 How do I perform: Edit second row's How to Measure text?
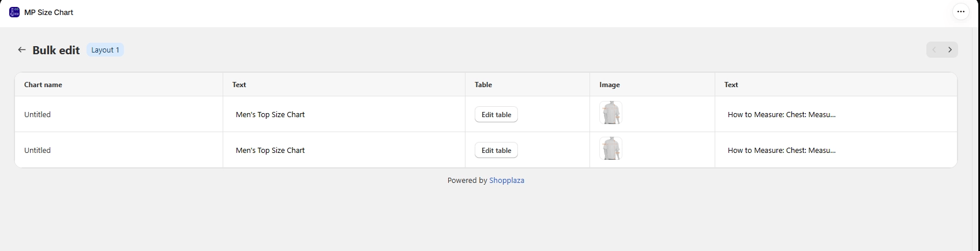(782, 150)
